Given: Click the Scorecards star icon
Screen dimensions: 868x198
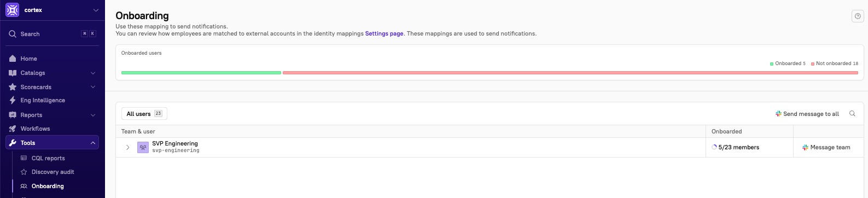Looking at the screenshot, I should pyautogui.click(x=13, y=87).
